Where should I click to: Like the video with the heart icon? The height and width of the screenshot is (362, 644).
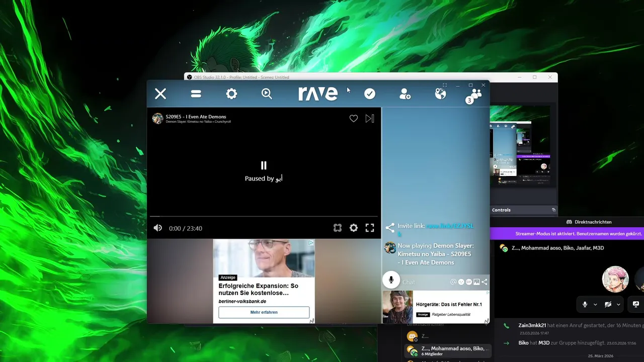[354, 119]
